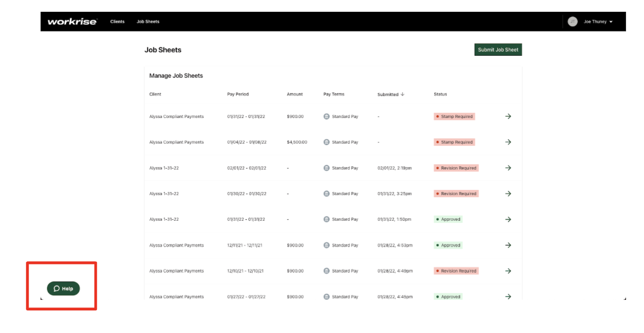Image resolution: width=644 pixels, height=333 pixels.
Task: Open the Job Sheets nav item
Action: (x=148, y=22)
